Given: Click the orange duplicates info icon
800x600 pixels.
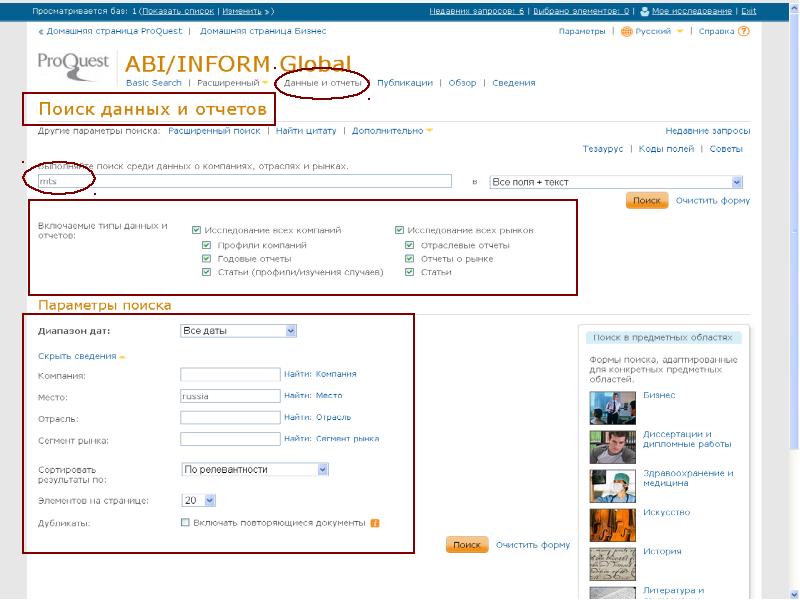Looking at the screenshot, I should (x=375, y=522).
